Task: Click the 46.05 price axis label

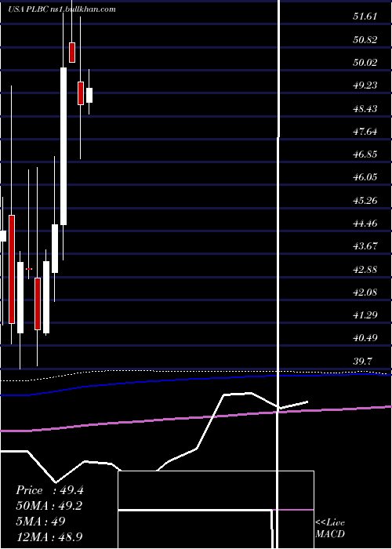Action: pos(365,177)
